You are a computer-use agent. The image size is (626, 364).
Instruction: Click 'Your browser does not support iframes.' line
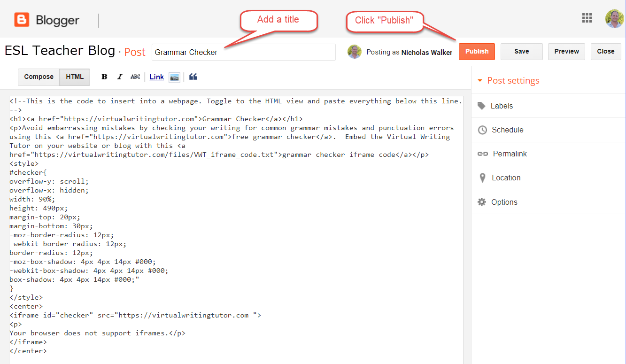click(x=97, y=333)
